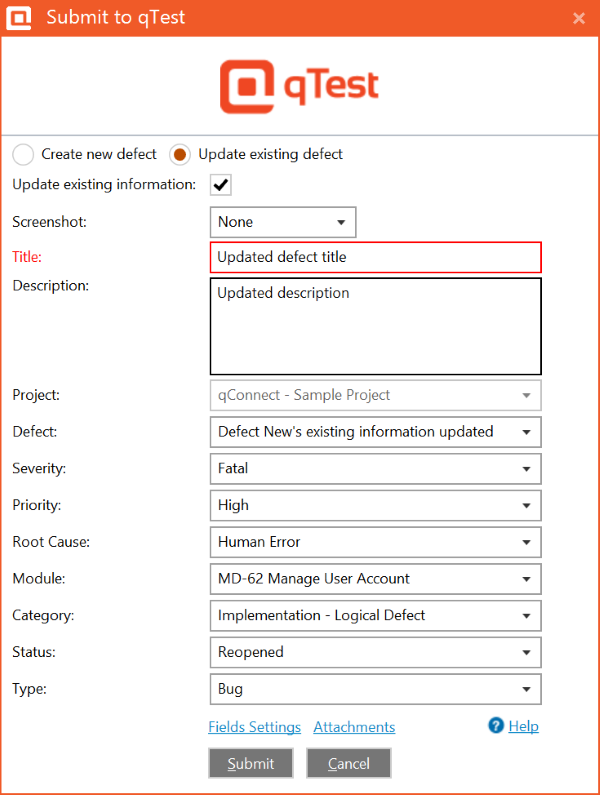
Task: Open the Type dropdown showing Bug
Action: 376,689
